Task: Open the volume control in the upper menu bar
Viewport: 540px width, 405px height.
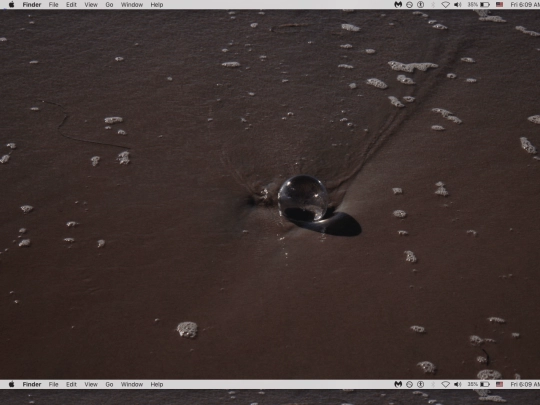Action: [x=458, y=4]
